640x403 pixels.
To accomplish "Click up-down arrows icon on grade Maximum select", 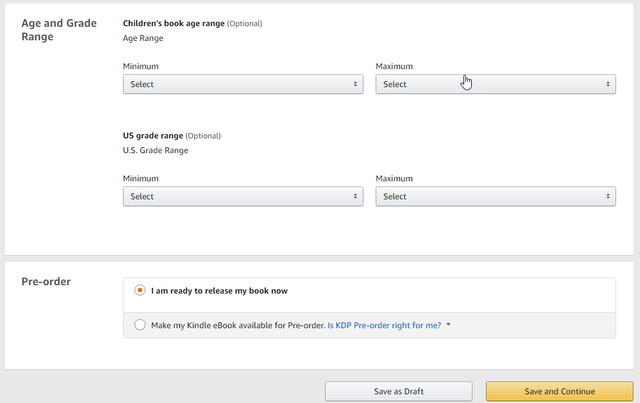I will tap(608, 196).
